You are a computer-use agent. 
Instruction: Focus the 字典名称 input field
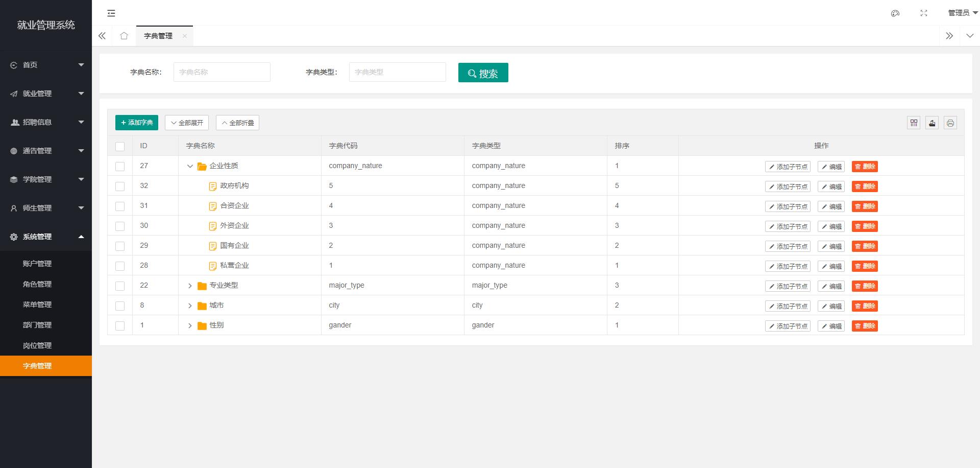pyautogui.click(x=222, y=72)
